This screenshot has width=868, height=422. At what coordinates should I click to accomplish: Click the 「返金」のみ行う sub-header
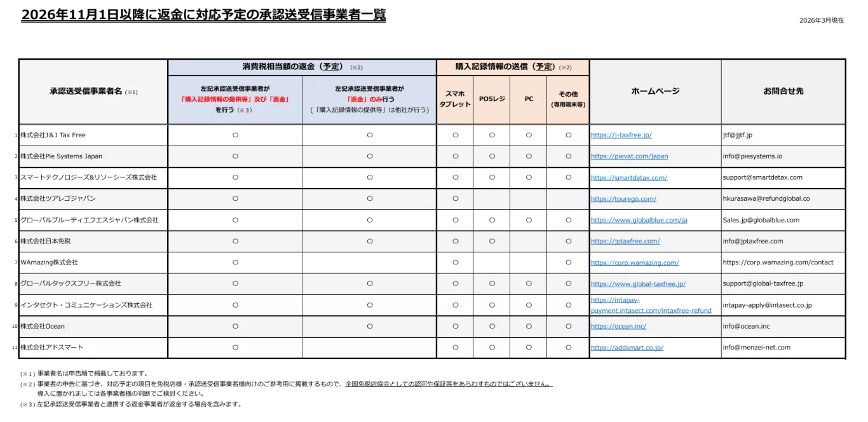(369, 100)
